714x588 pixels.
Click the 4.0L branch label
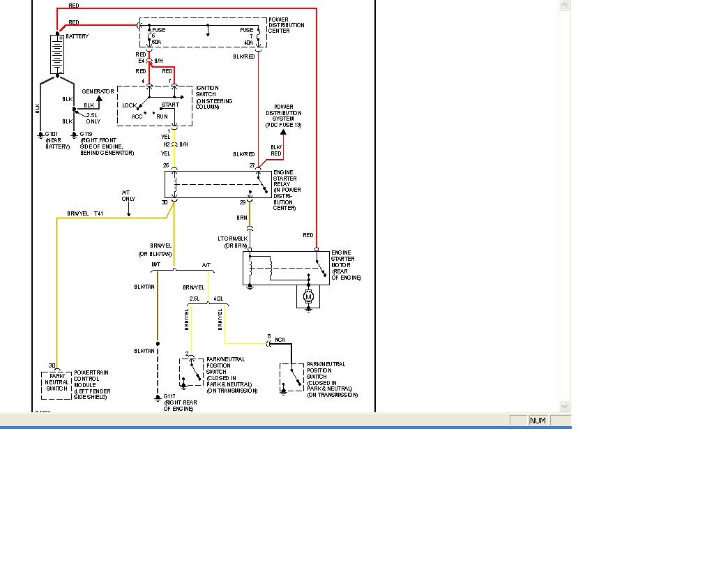pos(218,299)
